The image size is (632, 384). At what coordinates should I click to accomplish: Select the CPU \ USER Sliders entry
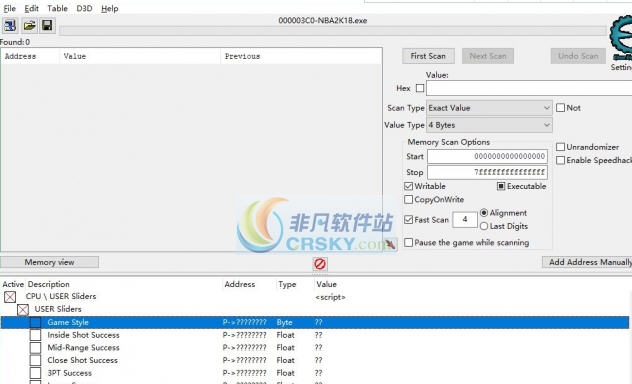point(61,296)
